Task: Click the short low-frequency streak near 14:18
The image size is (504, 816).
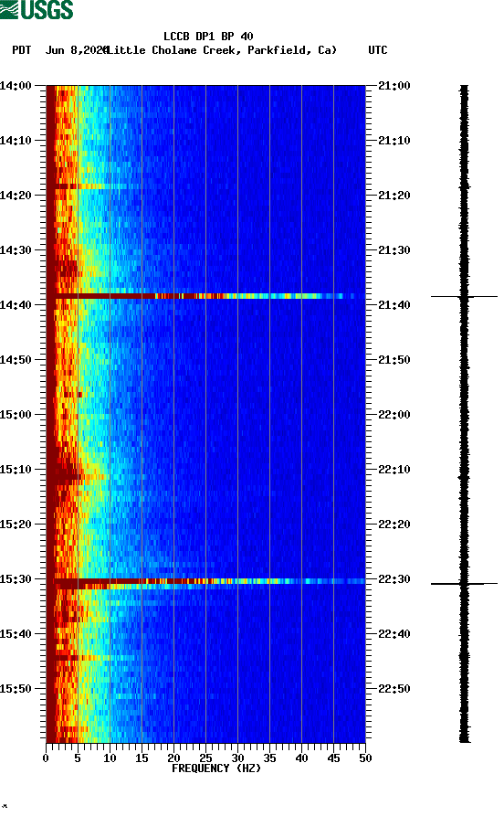Action: pos(86,185)
